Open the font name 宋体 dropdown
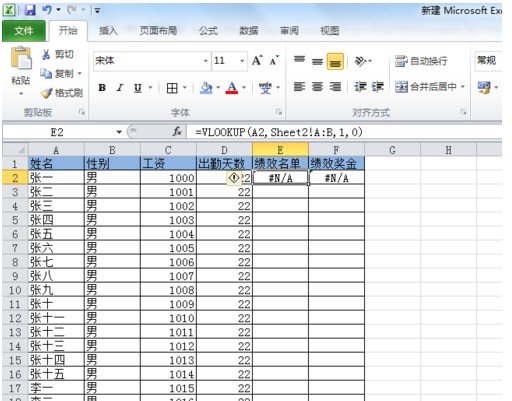The height and width of the screenshot is (401, 512). pyautogui.click(x=206, y=61)
